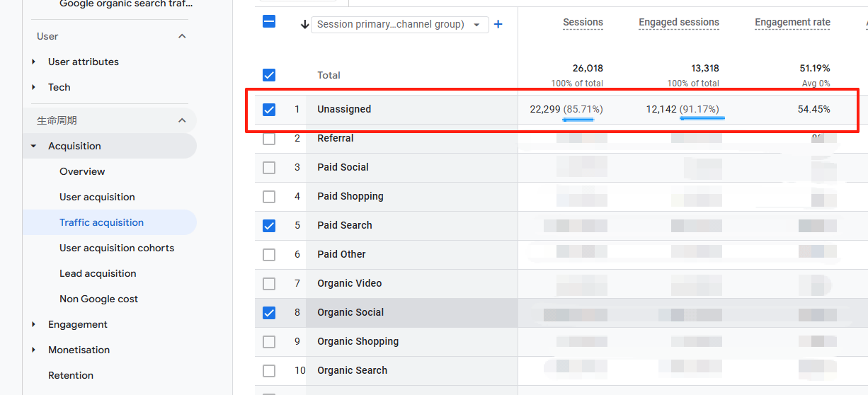Uncheck the Paid Search row checkbox
The image size is (868, 395).
coord(269,226)
